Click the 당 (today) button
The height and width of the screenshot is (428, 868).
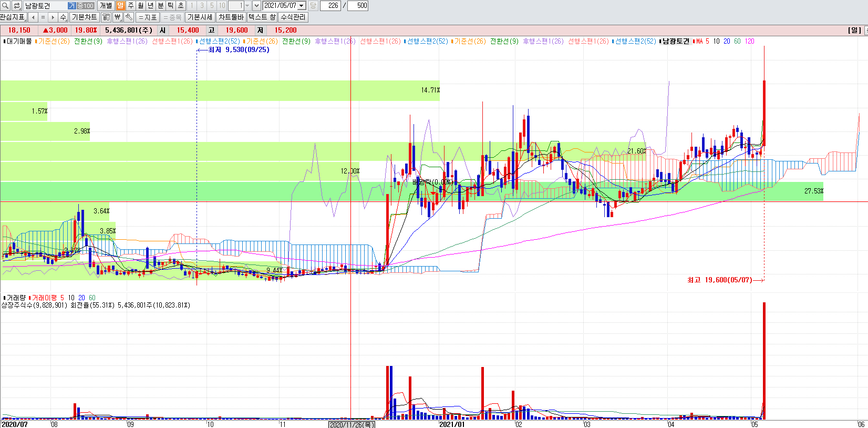[x=313, y=5]
